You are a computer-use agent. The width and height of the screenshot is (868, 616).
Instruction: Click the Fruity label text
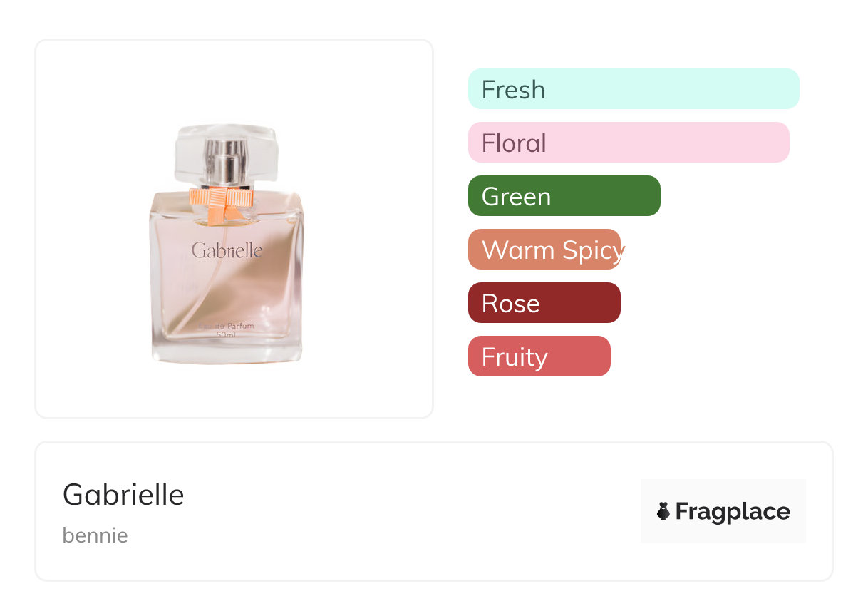point(515,357)
